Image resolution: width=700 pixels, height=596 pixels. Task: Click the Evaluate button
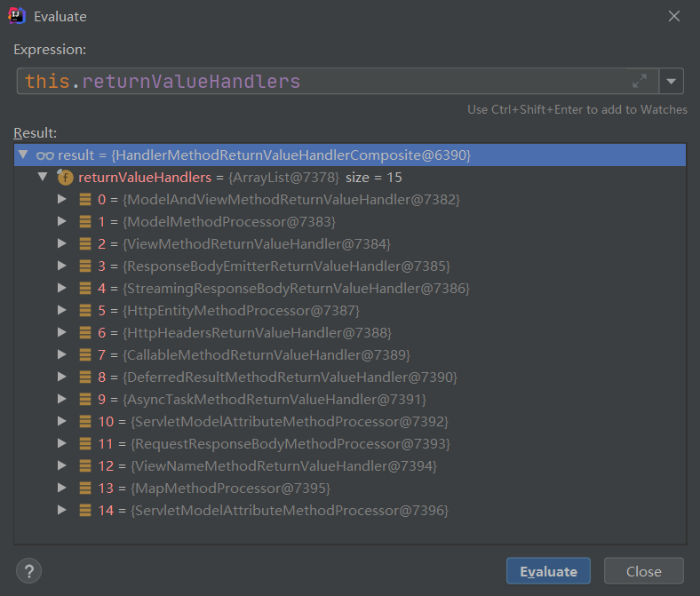(548, 571)
